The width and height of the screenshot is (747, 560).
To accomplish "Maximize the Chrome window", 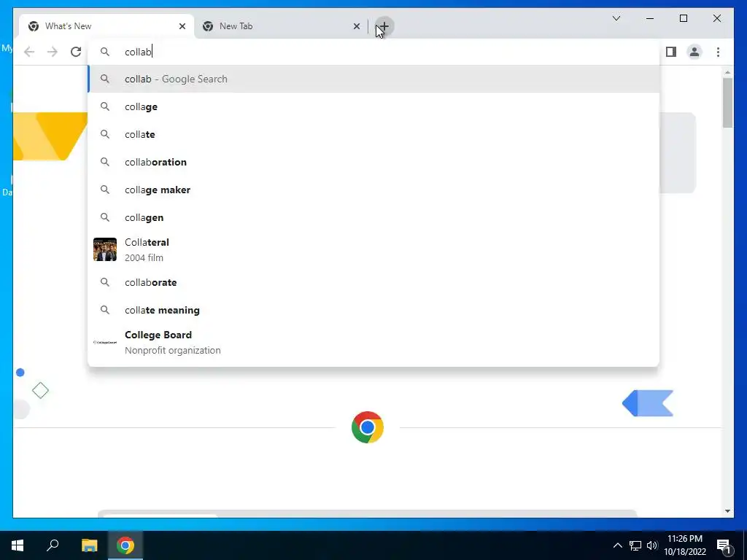I will (683, 18).
